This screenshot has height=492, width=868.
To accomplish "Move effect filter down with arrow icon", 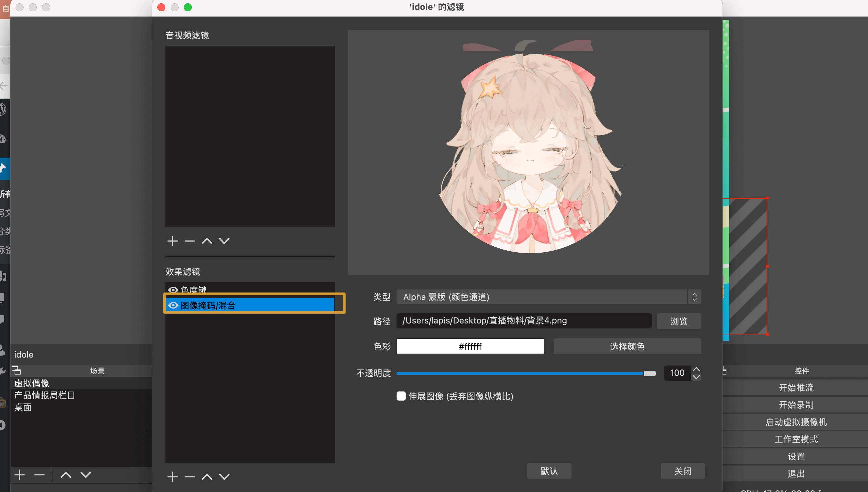I will click(224, 476).
